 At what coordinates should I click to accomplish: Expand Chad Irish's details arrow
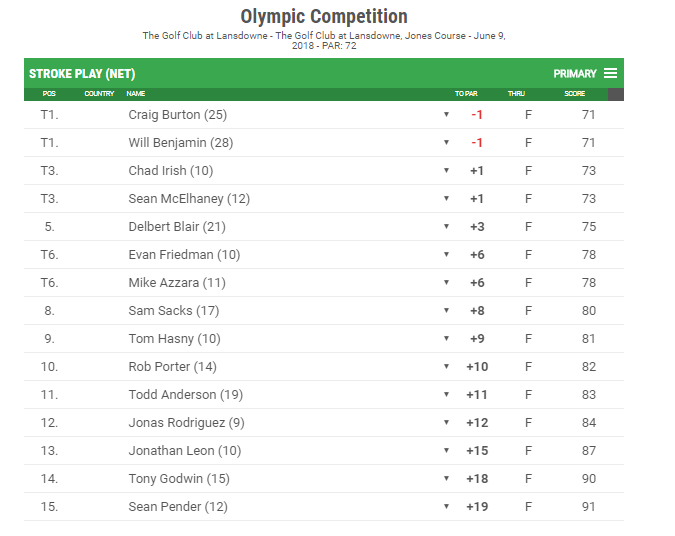pyautogui.click(x=446, y=170)
